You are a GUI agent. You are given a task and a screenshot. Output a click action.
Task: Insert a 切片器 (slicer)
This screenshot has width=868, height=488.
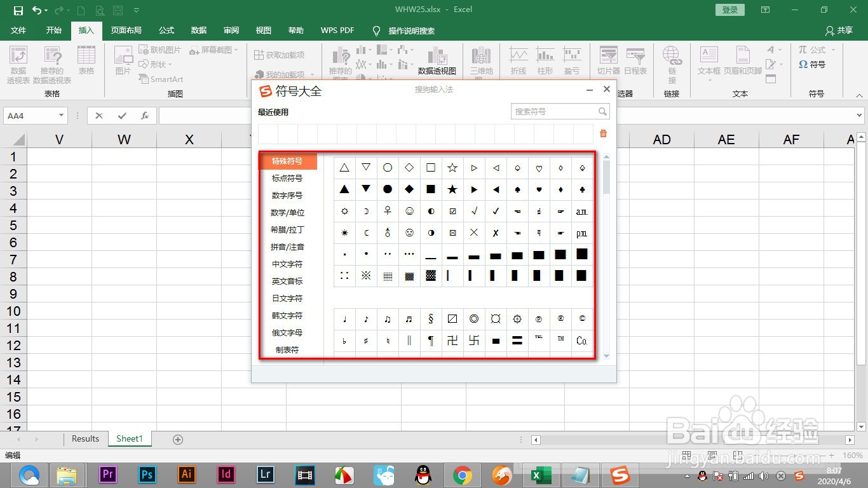click(607, 60)
